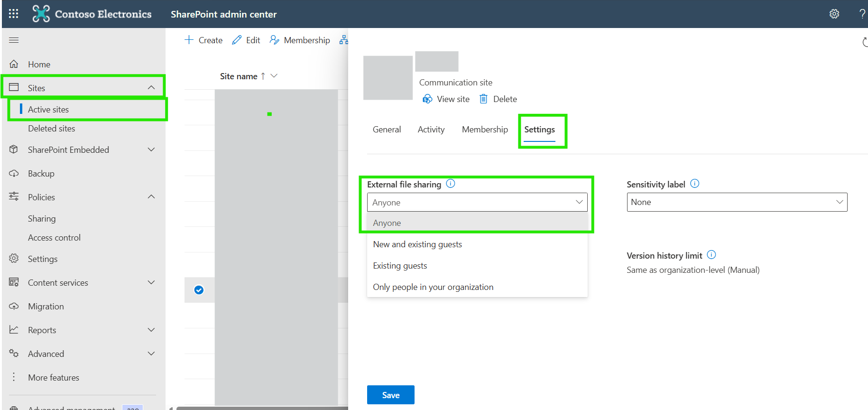Switch to the General tab
This screenshot has height=410, width=868.
(387, 130)
